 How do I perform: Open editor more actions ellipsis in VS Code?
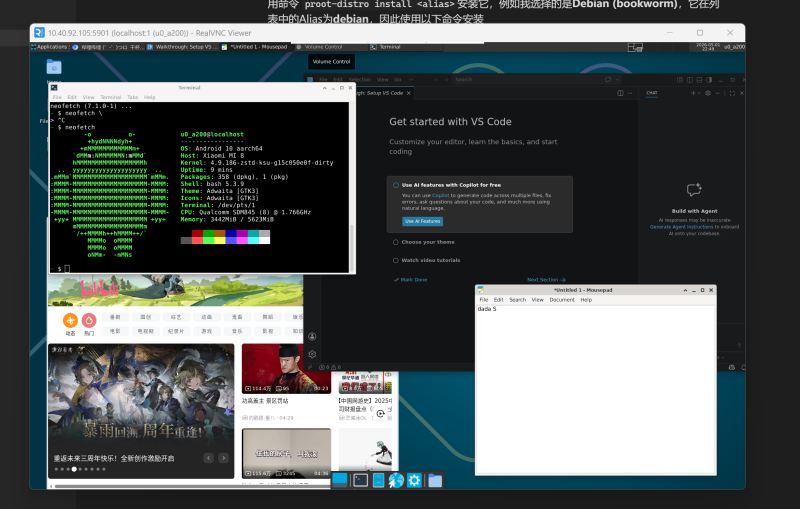(630, 93)
